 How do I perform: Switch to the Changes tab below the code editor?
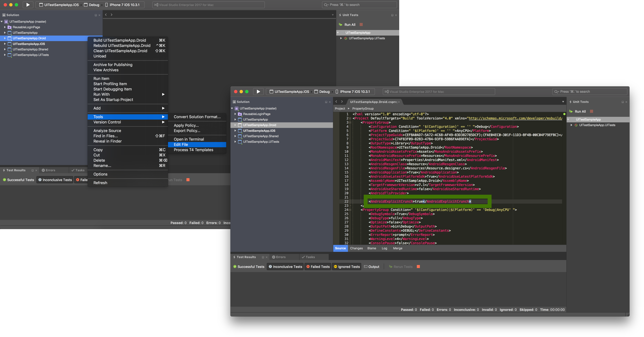356,248
